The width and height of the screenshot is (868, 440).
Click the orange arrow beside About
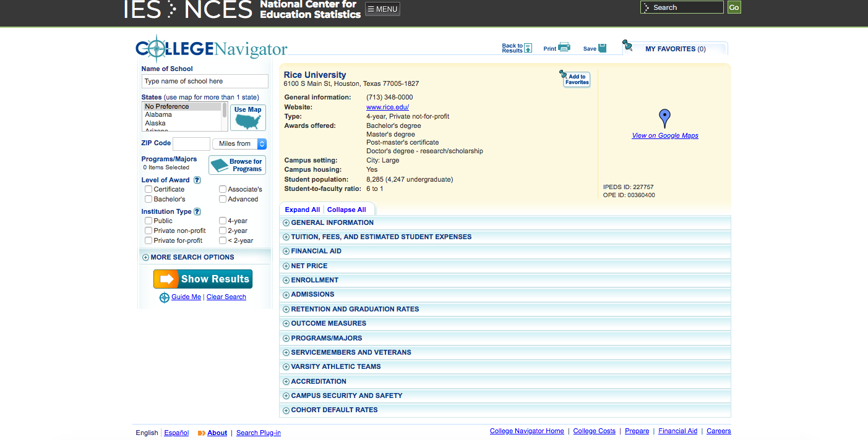[x=202, y=433]
